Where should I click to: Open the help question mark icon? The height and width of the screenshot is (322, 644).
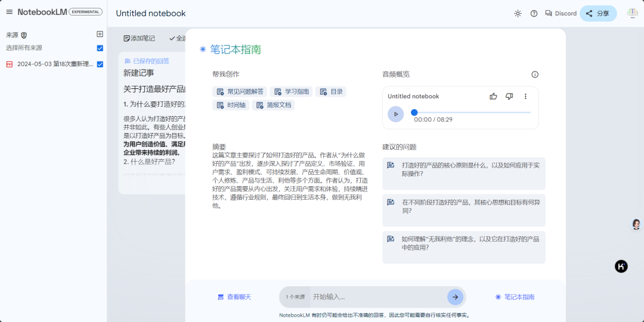[534, 13]
